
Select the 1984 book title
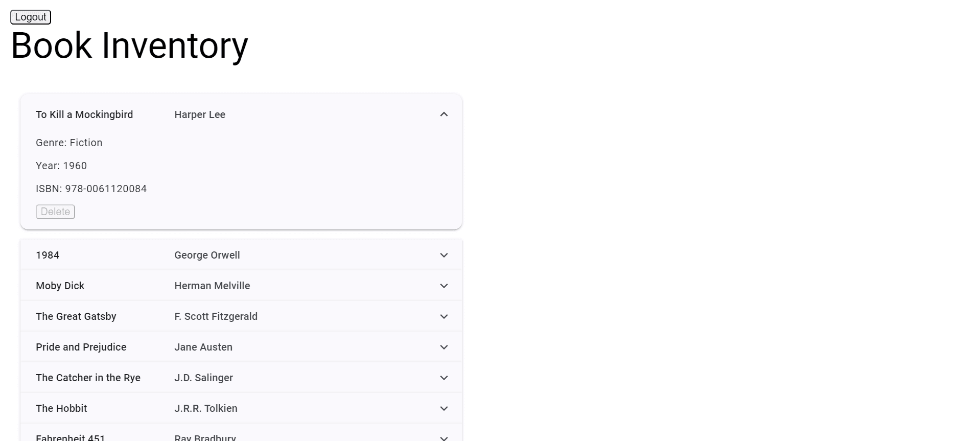48,255
